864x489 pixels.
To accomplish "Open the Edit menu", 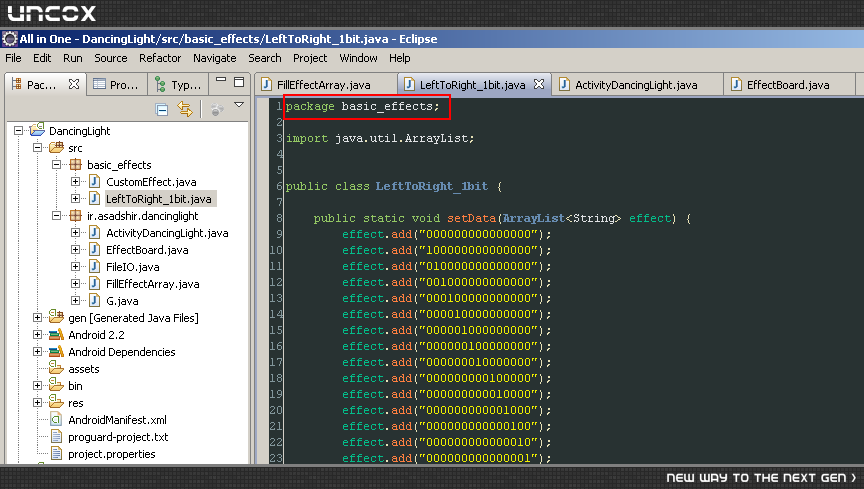I will coord(42,58).
